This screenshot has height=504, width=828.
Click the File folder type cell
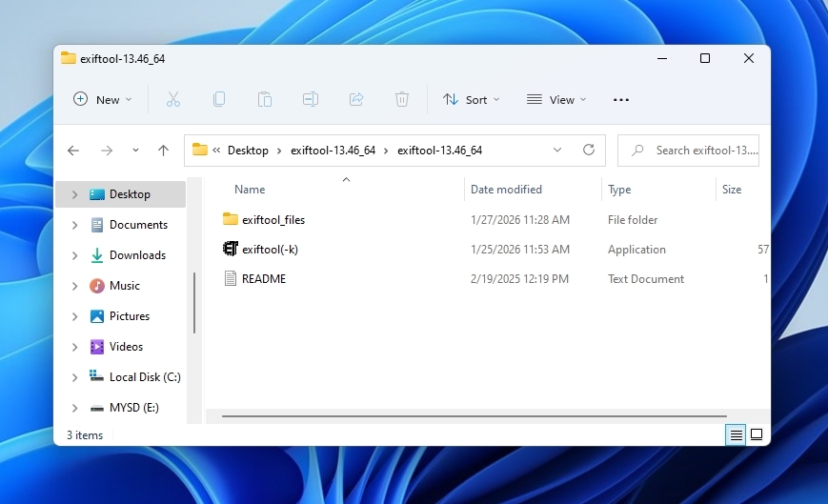pos(633,220)
